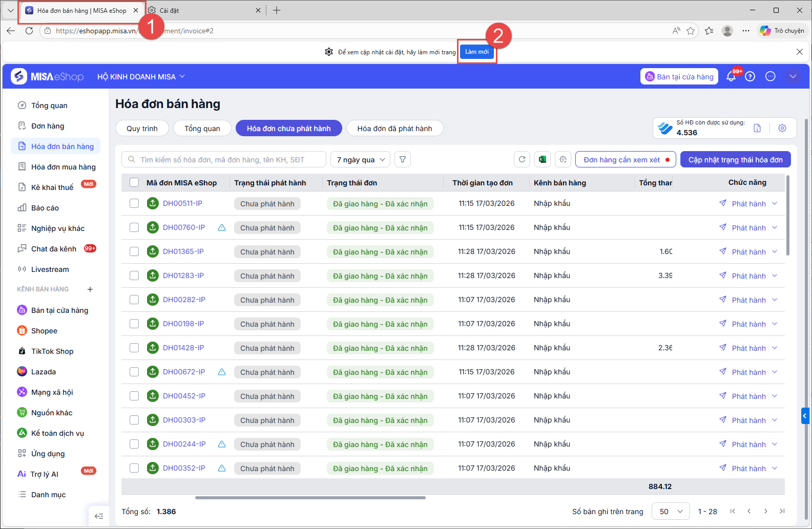Select the checkbox for DH01365-IP
The width and height of the screenshot is (812, 529).
click(134, 251)
